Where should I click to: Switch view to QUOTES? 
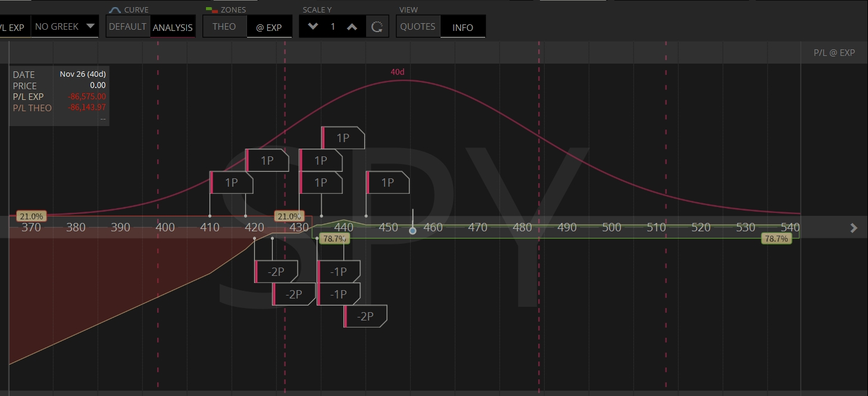click(418, 27)
